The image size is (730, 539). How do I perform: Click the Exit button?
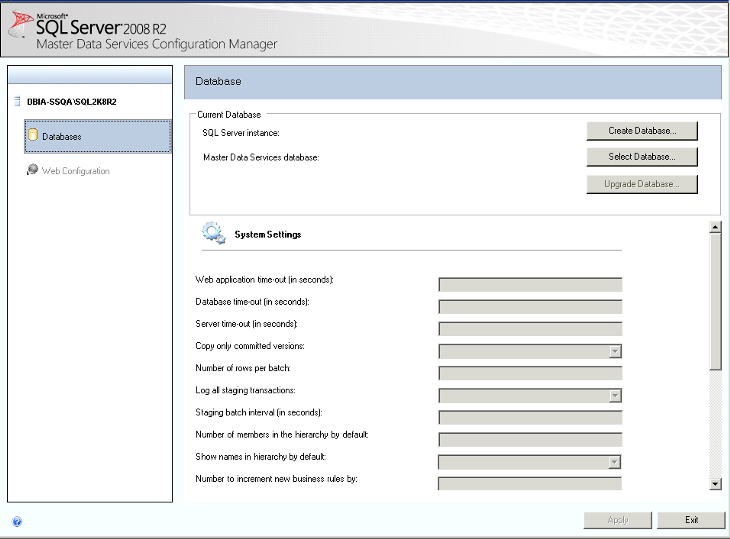691,520
